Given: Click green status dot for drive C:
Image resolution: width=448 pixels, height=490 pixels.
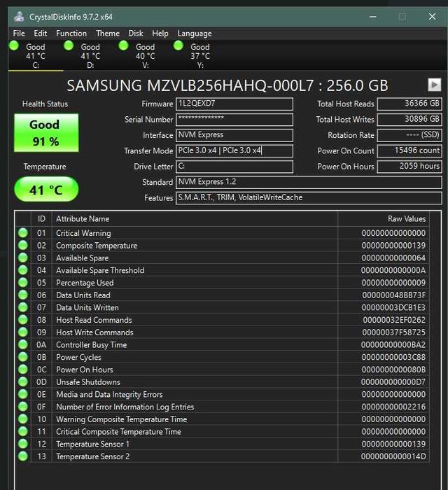Looking at the screenshot, I should pyautogui.click(x=14, y=45).
